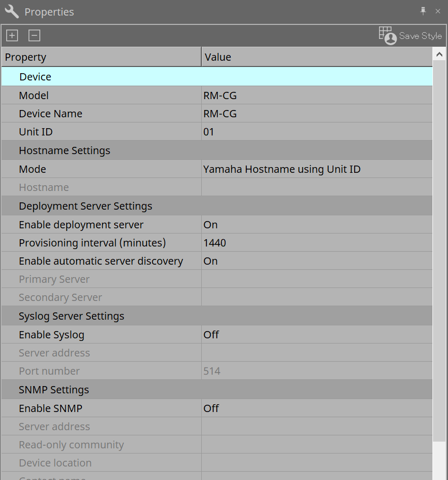Open the hostname Mode dropdown value
Viewport: 448px width, 480px height.
316,169
